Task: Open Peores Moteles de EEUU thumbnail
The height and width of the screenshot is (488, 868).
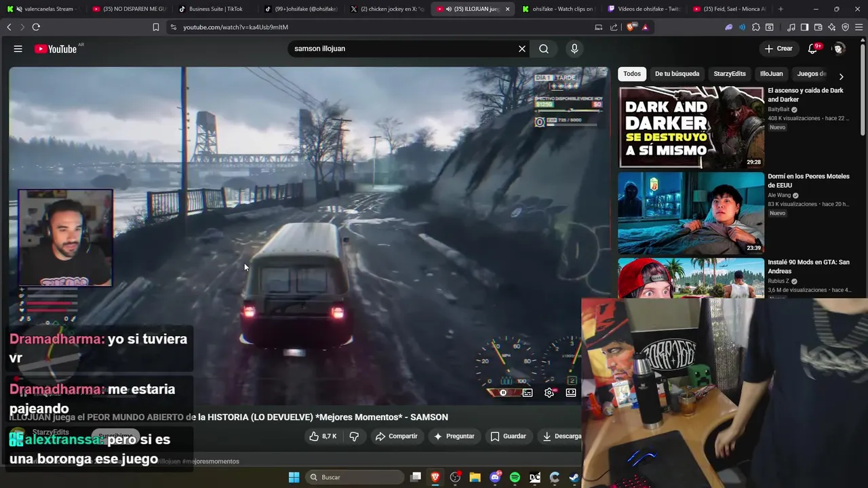Action: pyautogui.click(x=691, y=213)
